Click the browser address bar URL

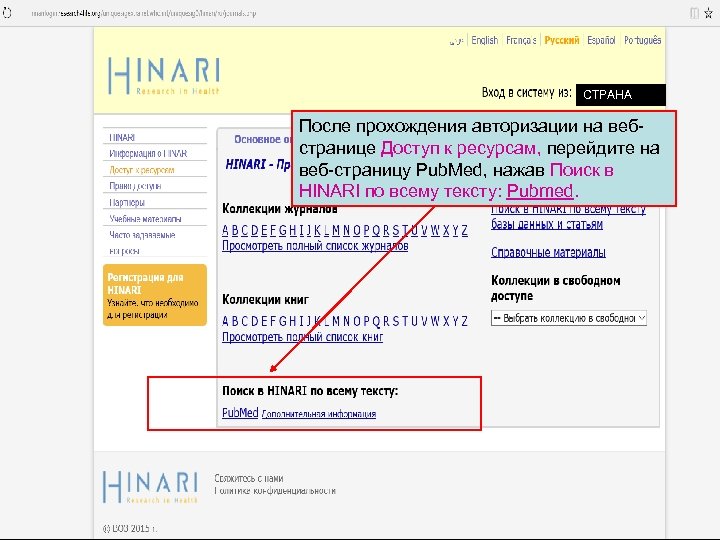coord(144,13)
